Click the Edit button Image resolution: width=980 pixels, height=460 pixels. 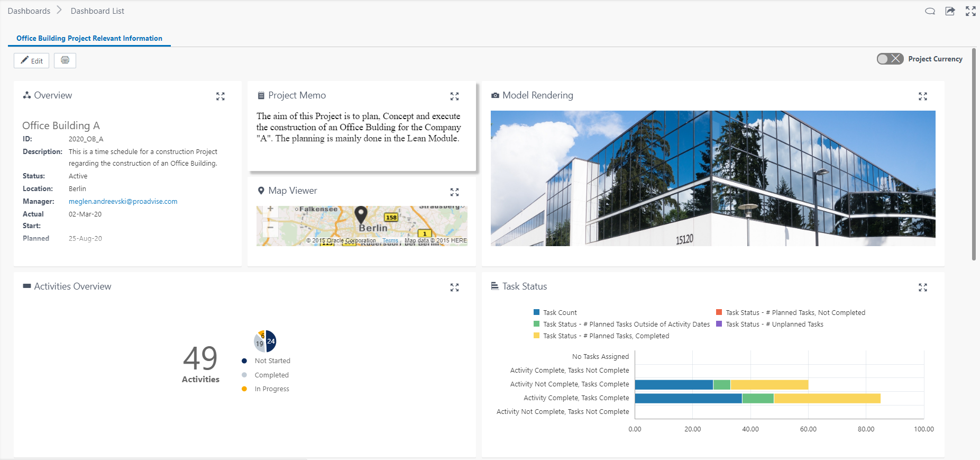[32, 61]
